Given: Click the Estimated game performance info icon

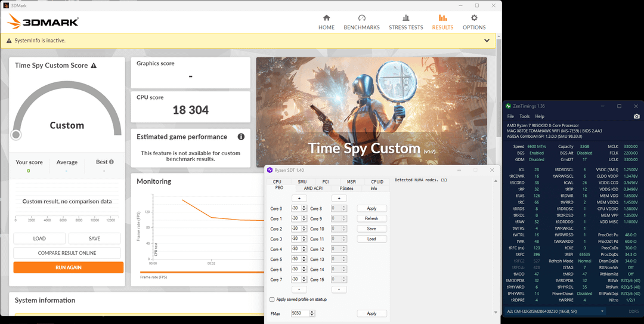Looking at the screenshot, I should pyautogui.click(x=241, y=137).
